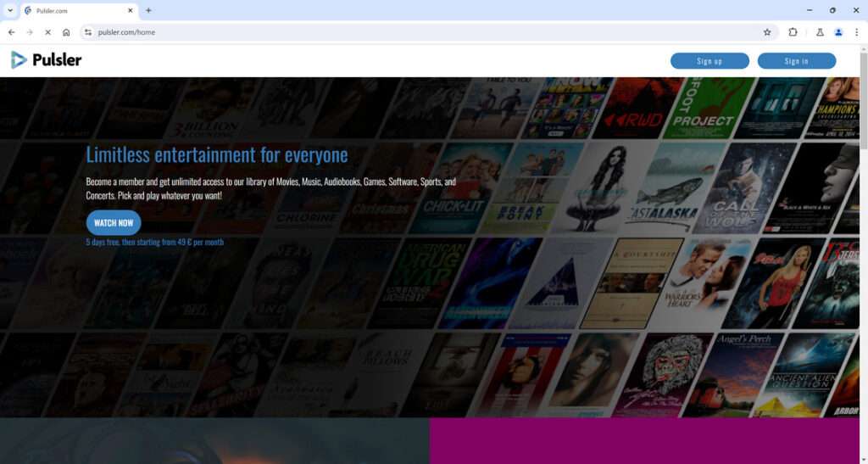Go back with the browser back arrow

point(12,32)
